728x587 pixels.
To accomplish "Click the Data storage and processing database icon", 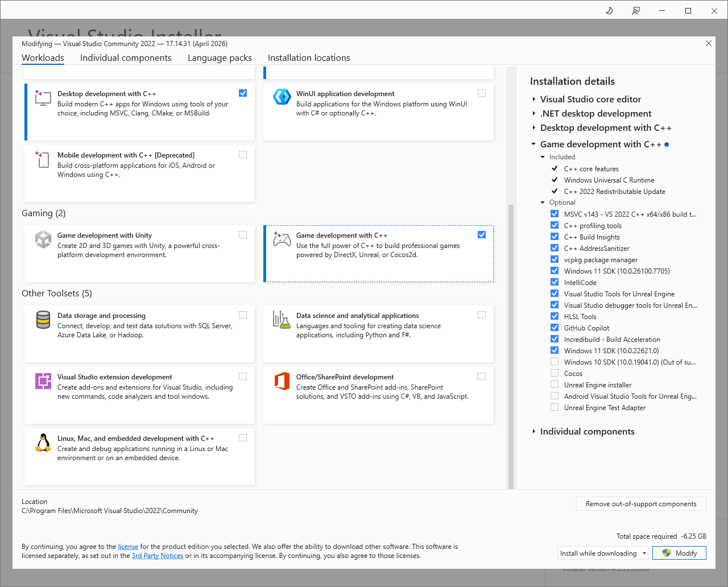I will tap(43, 320).
